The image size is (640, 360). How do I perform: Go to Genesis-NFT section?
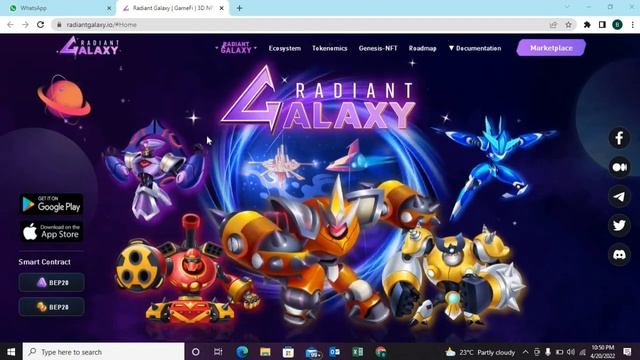tap(378, 48)
